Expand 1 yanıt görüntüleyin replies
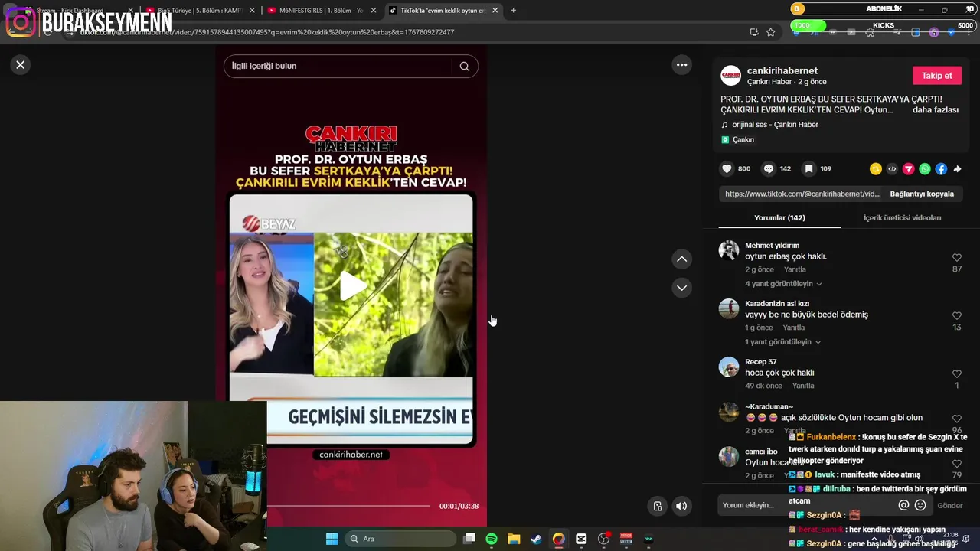Image resolution: width=980 pixels, height=551 pixels. (782, 342)
